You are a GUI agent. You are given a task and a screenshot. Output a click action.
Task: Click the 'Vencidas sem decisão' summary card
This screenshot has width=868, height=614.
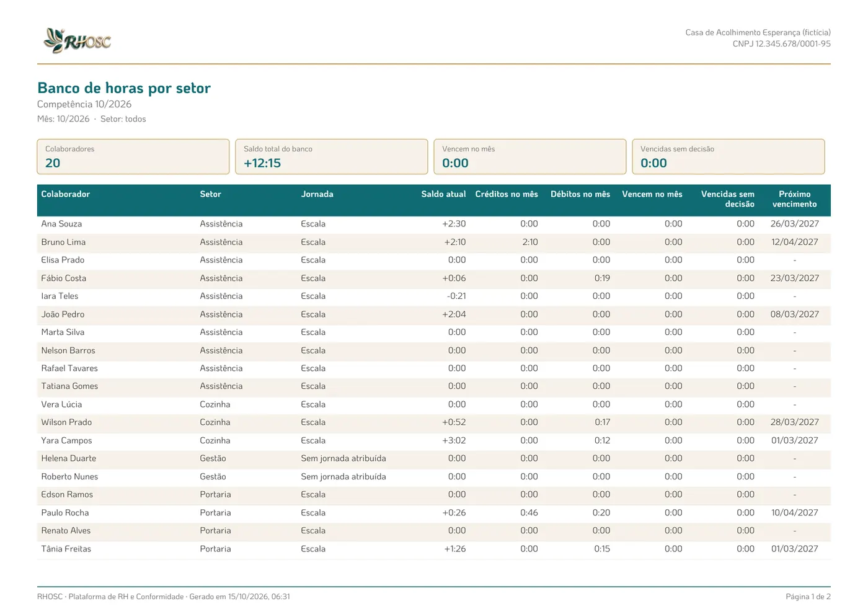tap(728, 156)
